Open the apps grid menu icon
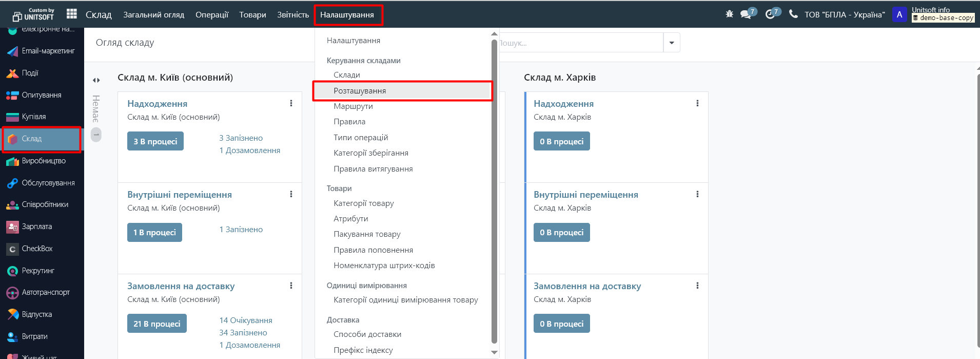Screen dimensions: 980x359 pyautogui.click(x=72, y=14)
